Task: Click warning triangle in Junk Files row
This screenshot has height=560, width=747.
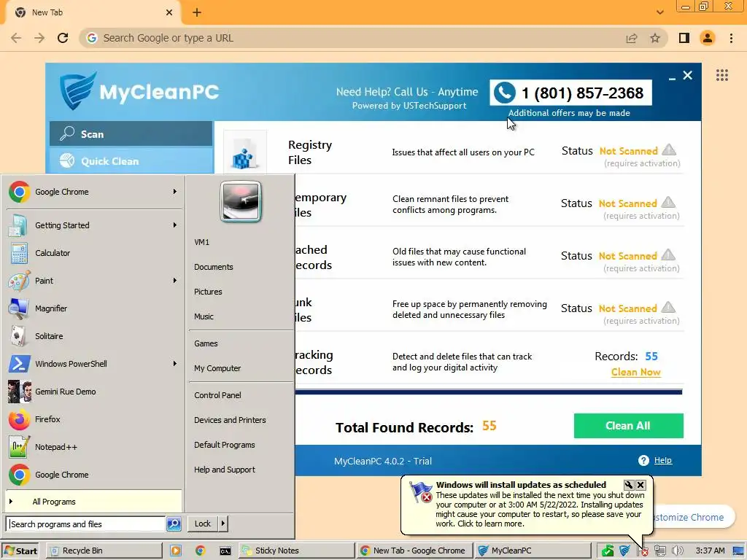Action: 668,307
